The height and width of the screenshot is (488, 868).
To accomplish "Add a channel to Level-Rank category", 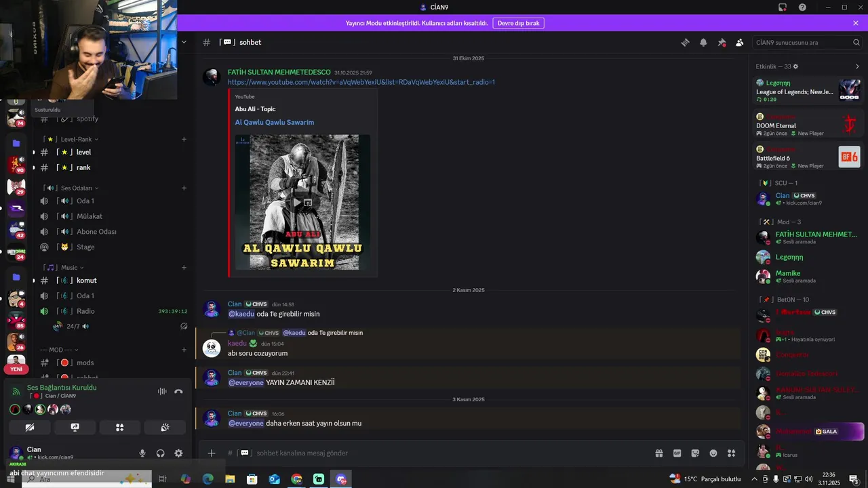I will pyautogui.click(x=184, y=139).
